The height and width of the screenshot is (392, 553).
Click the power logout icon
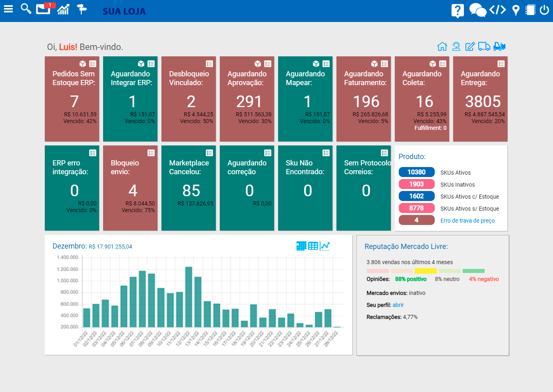coord(544,10)
